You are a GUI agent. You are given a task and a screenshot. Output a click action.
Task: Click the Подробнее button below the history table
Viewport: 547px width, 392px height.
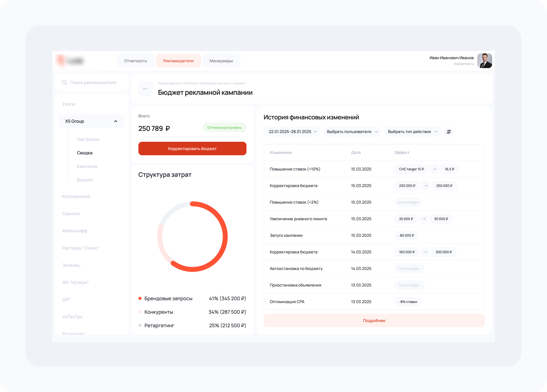[x=374, y=320]
